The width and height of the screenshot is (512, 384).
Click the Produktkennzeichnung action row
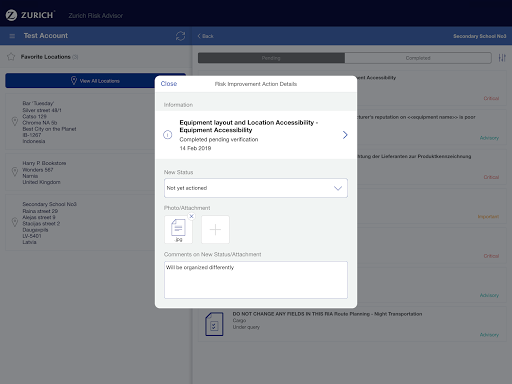431,167
